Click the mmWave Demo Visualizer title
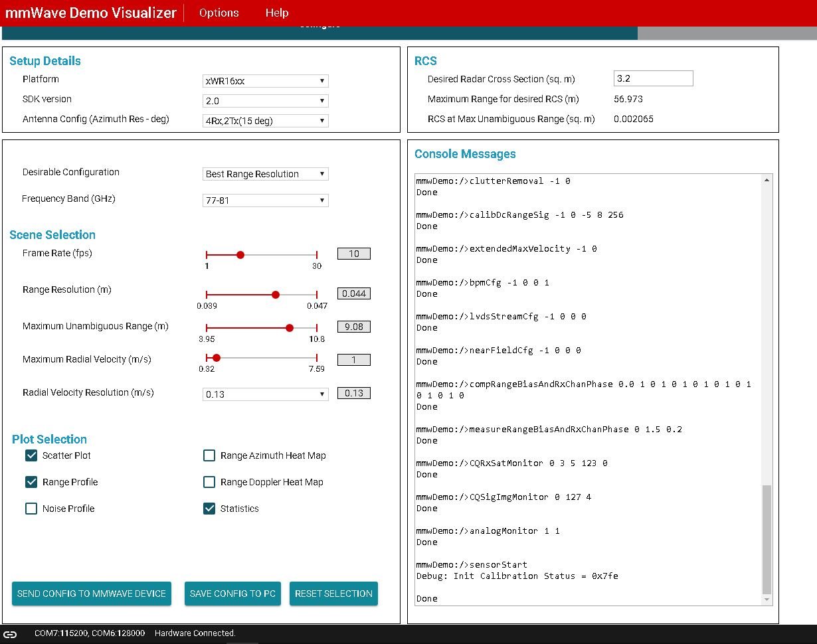Viewport: 817px width, 644px height. pyautogui.click(x=91, y=13)
